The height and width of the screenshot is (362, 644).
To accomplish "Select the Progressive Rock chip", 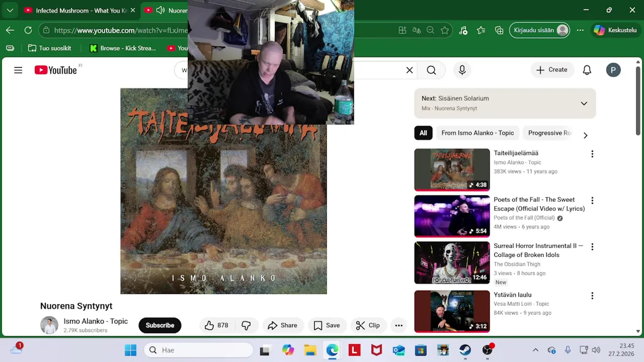I will point(549,133).
